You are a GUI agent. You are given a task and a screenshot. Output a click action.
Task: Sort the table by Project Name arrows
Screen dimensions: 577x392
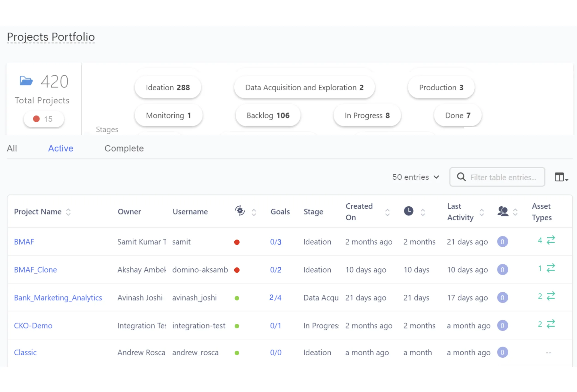click(68, 212)
